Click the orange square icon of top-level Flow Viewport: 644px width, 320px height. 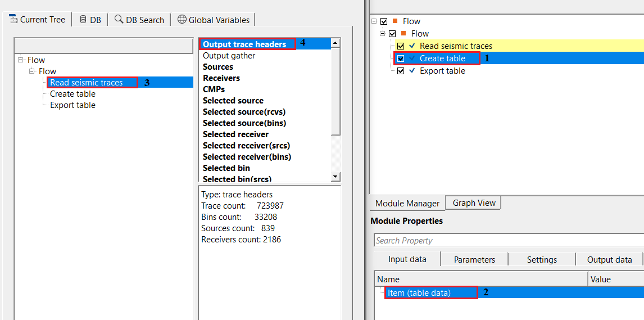(395, 21)
